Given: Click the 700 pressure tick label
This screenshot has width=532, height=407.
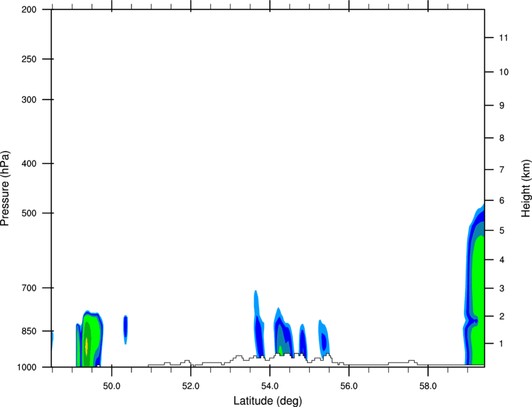Looking at the screenshot, I should 29,288.
